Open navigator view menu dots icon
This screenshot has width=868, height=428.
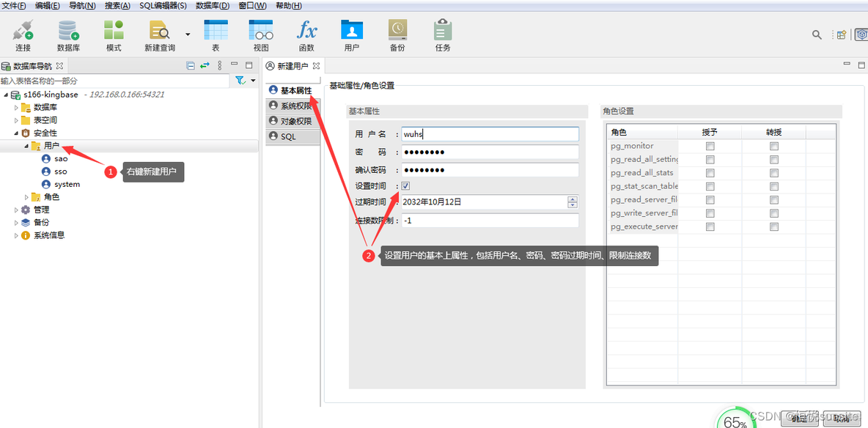click(x=220, y=65)
